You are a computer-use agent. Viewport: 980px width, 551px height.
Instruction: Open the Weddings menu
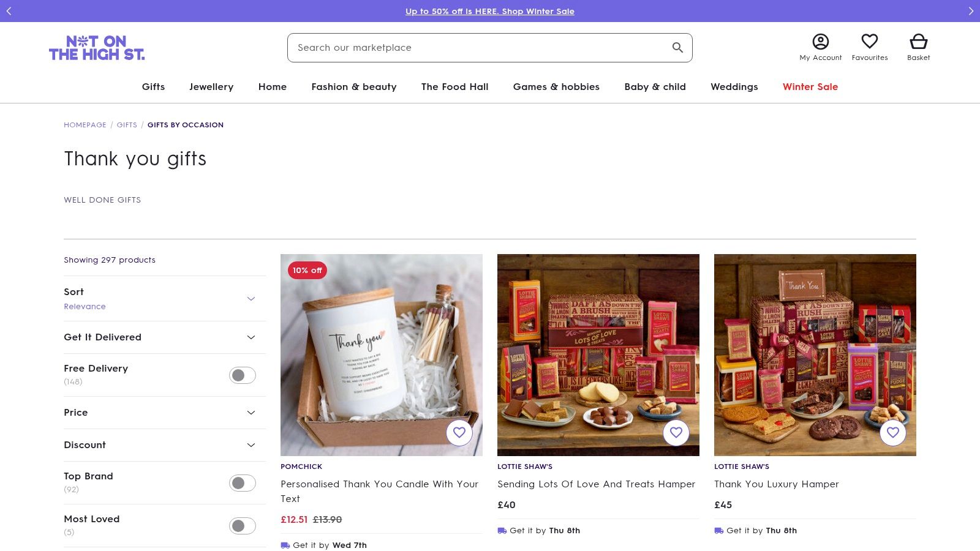(734, 87)
